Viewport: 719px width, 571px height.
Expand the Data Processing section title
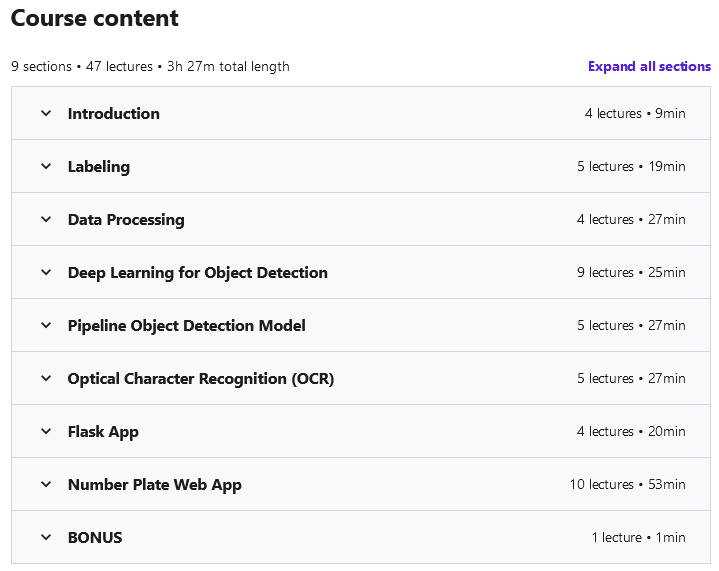pyautogui.click(x=126, y=220)
